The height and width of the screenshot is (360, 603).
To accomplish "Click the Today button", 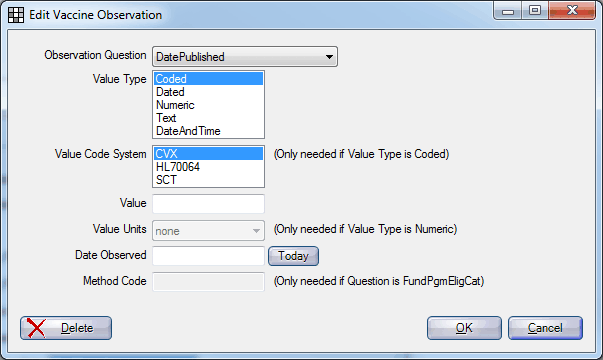I will click(293, 256).
